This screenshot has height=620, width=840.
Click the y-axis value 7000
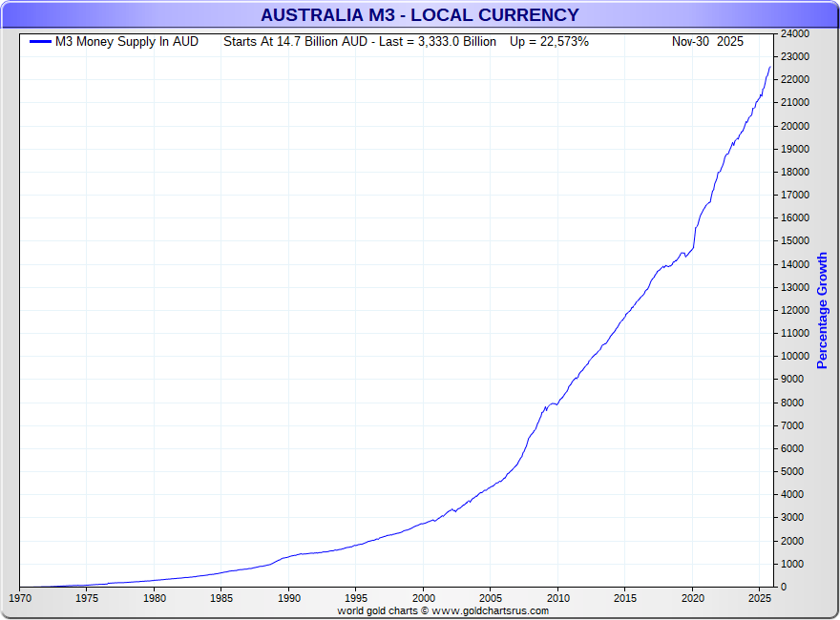coord(792,426)
